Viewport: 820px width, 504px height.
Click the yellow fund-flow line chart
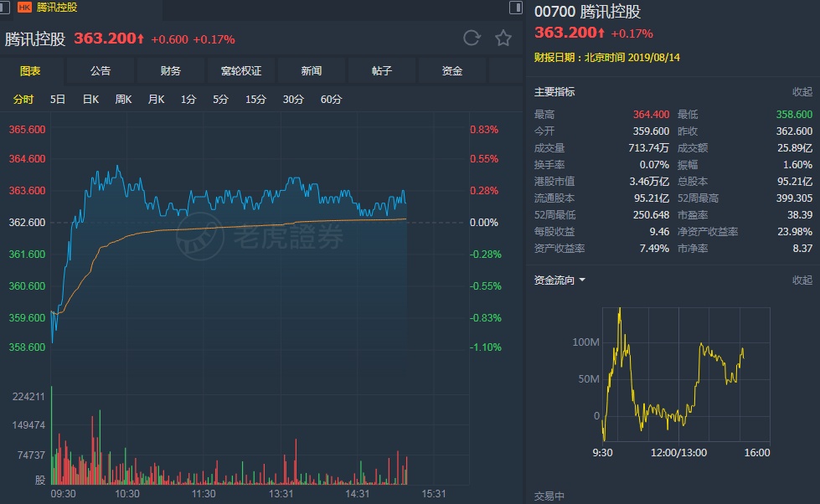[673, 375]
